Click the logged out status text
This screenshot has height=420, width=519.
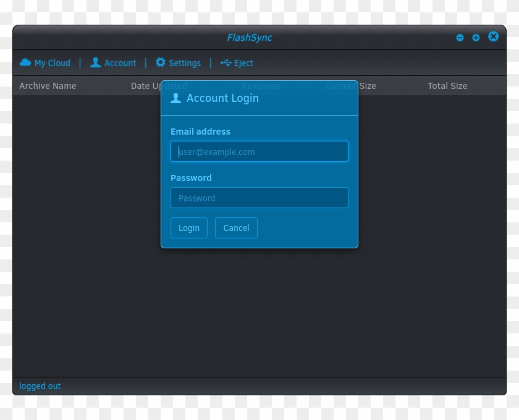point(40,386)
